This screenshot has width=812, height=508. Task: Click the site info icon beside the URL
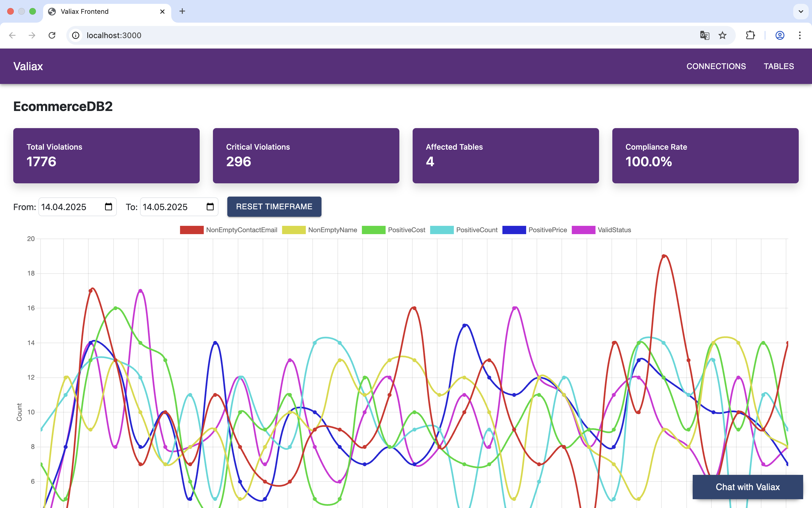[x=75, y=35]
